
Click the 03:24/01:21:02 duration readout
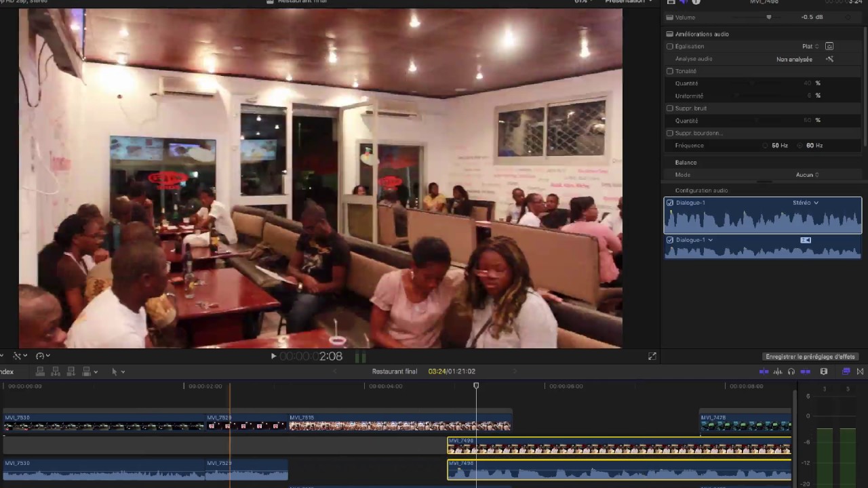(452, 371)
